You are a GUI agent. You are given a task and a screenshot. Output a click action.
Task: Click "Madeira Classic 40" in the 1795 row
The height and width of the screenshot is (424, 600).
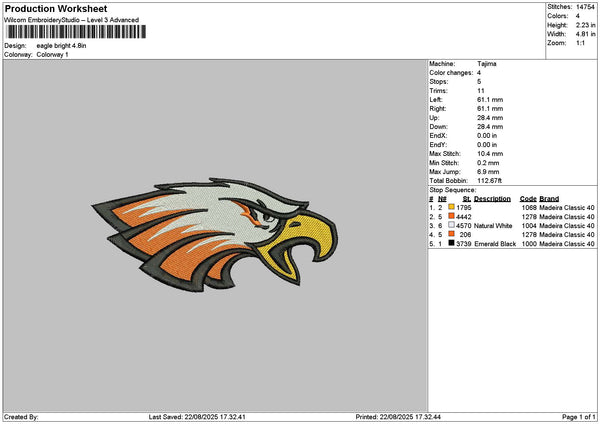pyautogui.click(x=567, y=207)
